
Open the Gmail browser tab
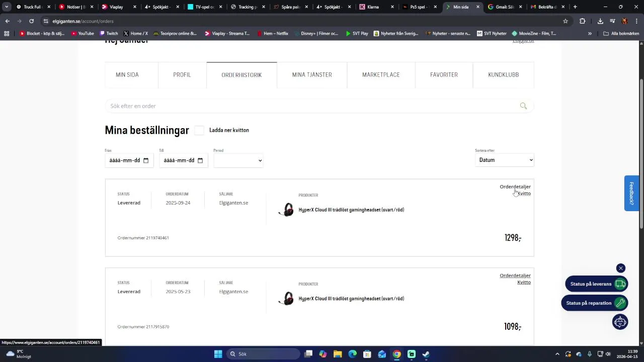[506, 7]
